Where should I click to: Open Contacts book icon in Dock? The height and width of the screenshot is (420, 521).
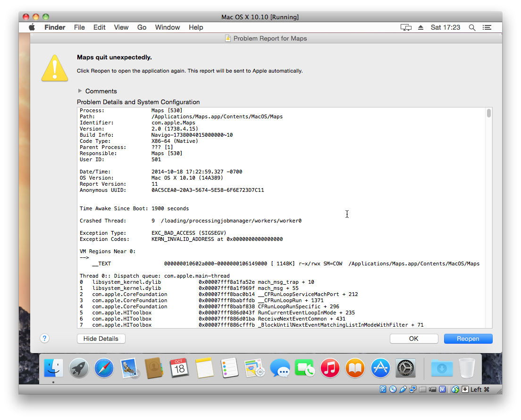[x=154, y=368]
